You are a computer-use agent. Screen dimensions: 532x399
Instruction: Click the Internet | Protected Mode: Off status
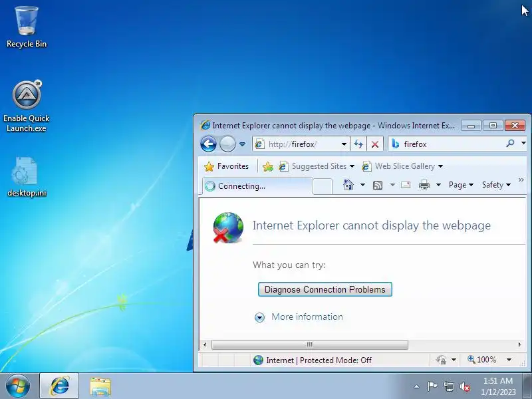pyautogui.click(x=312, y=360)
